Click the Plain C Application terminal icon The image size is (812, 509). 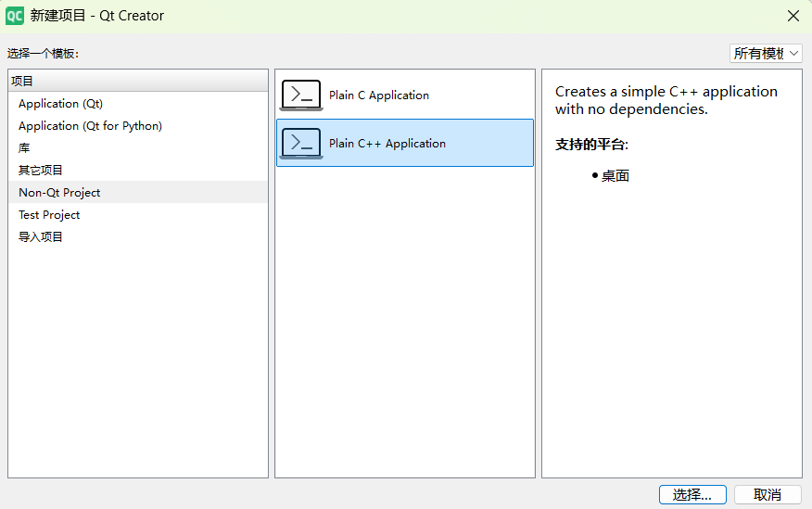pyautogui.click(x=301, y=95)
